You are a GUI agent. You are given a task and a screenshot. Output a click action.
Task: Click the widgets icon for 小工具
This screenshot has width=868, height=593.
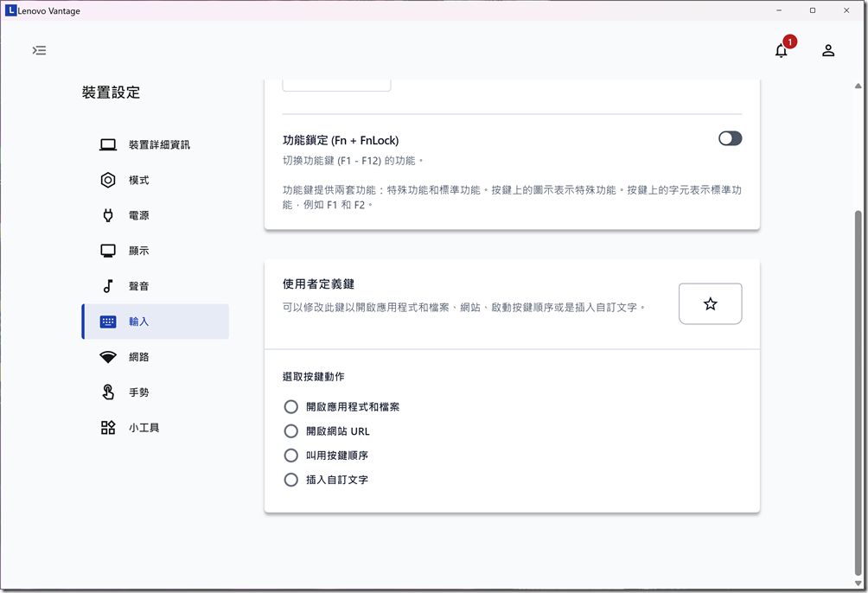pos(108,428)
